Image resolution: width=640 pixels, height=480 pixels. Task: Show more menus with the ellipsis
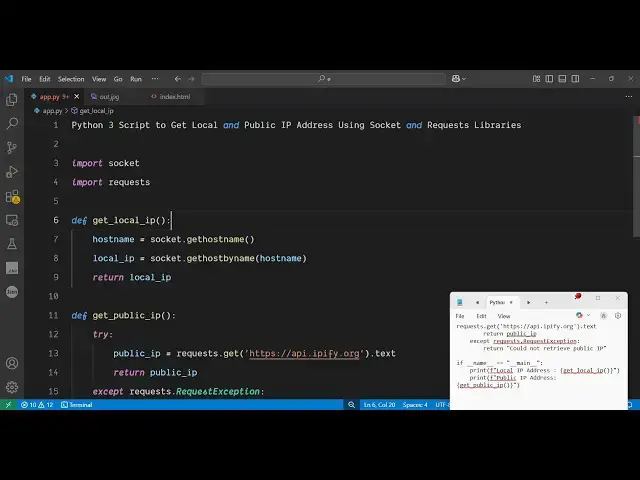[155, 79]
